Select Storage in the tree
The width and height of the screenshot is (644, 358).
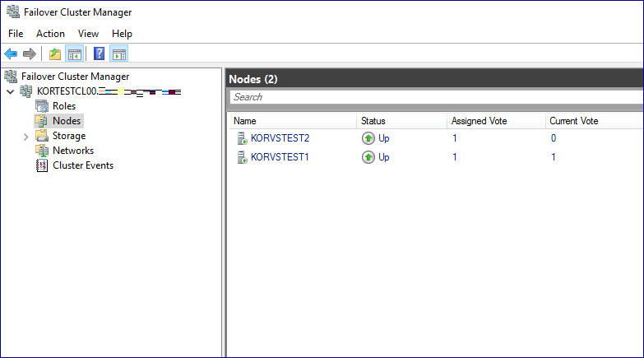[69, 136]
